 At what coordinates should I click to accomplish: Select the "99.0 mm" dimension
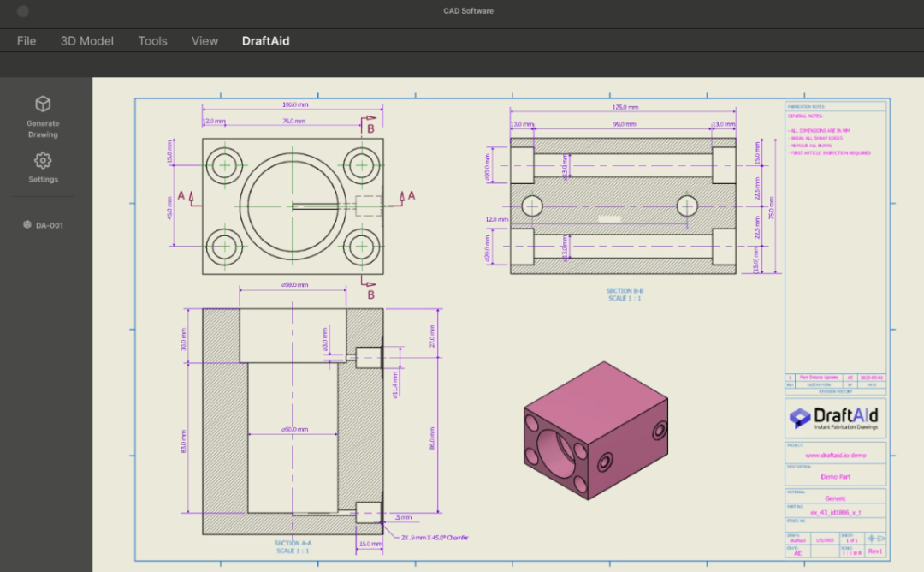pos(624,124)
